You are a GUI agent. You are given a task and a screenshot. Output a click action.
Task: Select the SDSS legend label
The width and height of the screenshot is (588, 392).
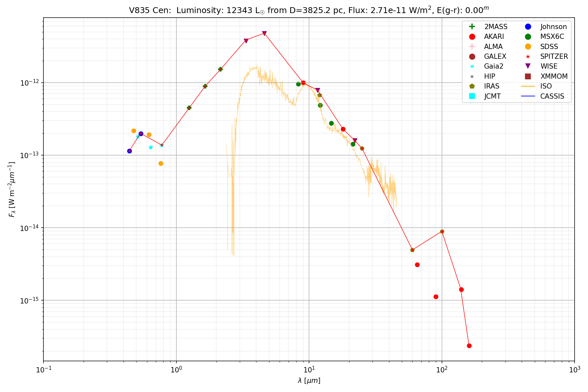(549, 47)
